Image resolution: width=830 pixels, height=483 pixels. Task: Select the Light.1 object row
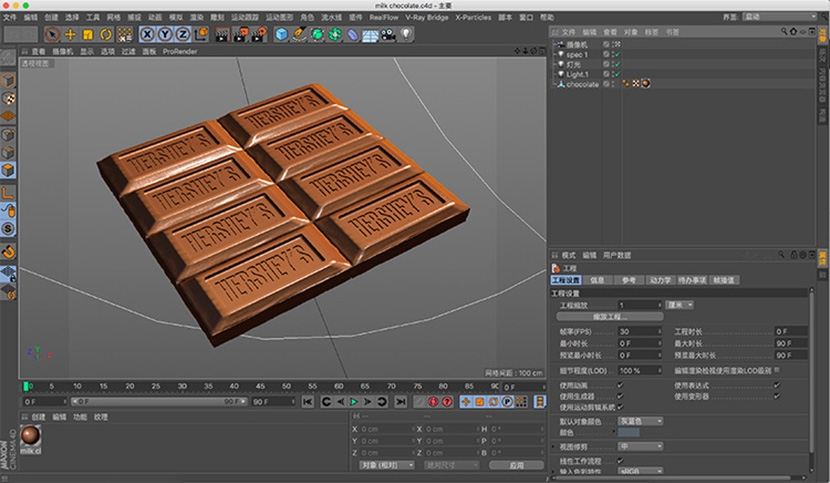[577, 74]
